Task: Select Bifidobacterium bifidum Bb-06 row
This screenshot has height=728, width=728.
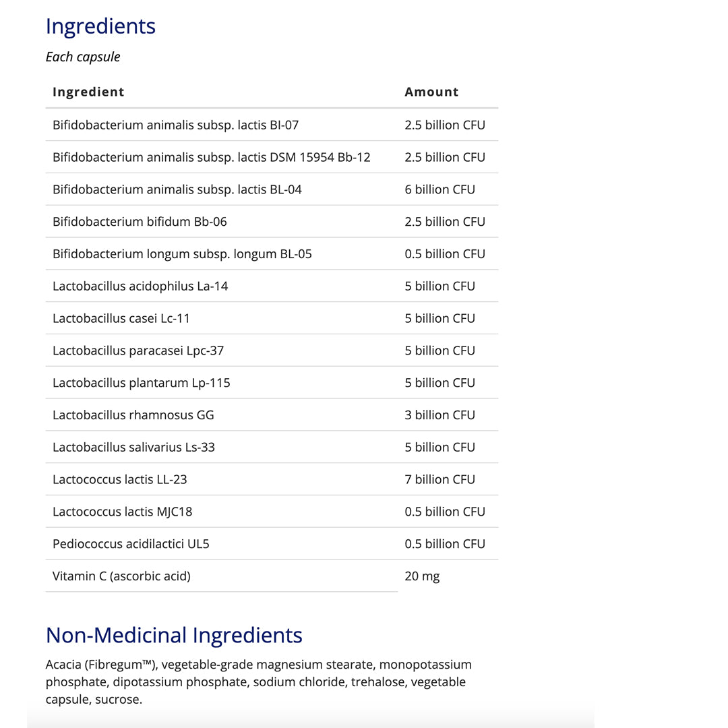Action: [x=140, y=222]
